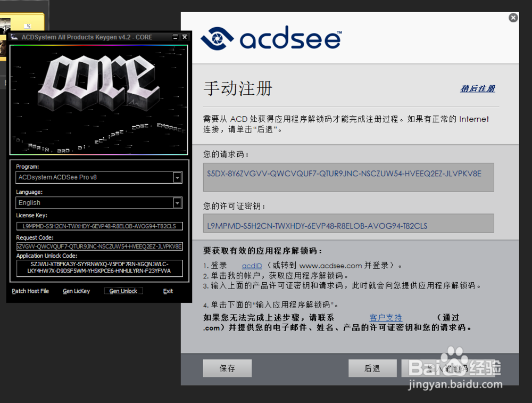Viewport: 532px width, 403px height.
Task: Click Patch Host File in keygen
Action: click(x=30, y=291)
